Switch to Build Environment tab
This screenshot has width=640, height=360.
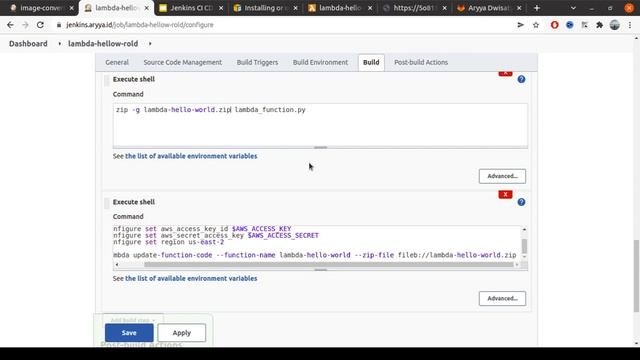pos(320,62)
